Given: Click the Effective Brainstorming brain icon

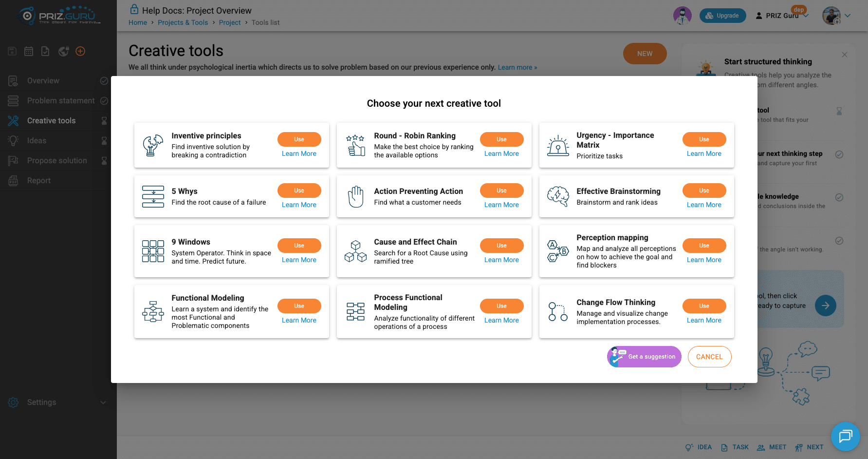Looking at the screenshot, I should (x=558, y=196).
